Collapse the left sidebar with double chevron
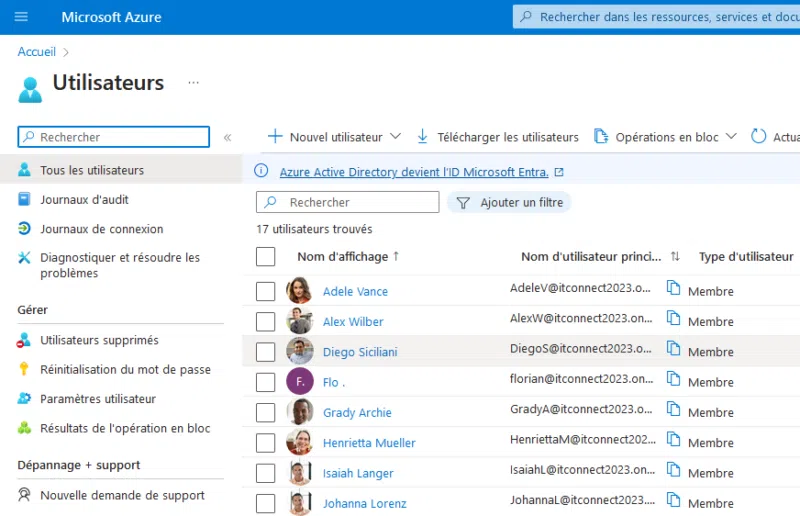 click(228, 137)
